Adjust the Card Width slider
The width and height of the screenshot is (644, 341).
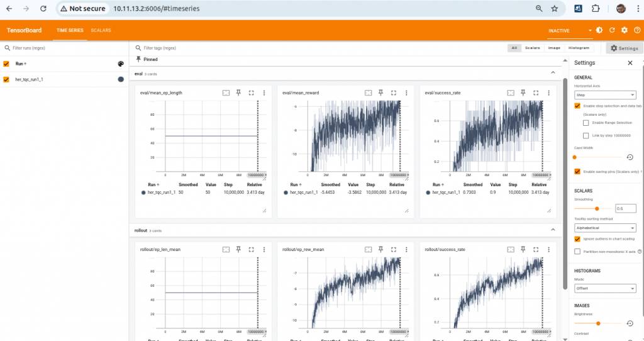pyautogui.click(x=598, y=157)
